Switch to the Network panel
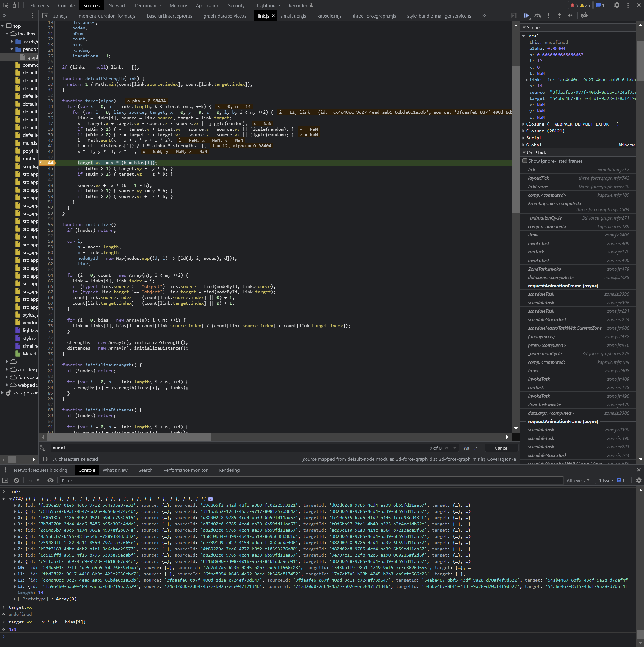644x647 pixels. (x=117, y=5)
